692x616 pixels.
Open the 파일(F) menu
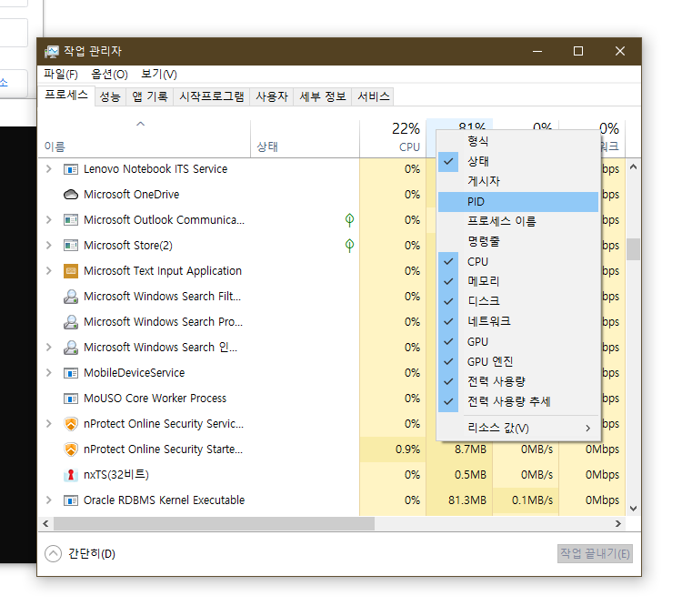[60, 75]
